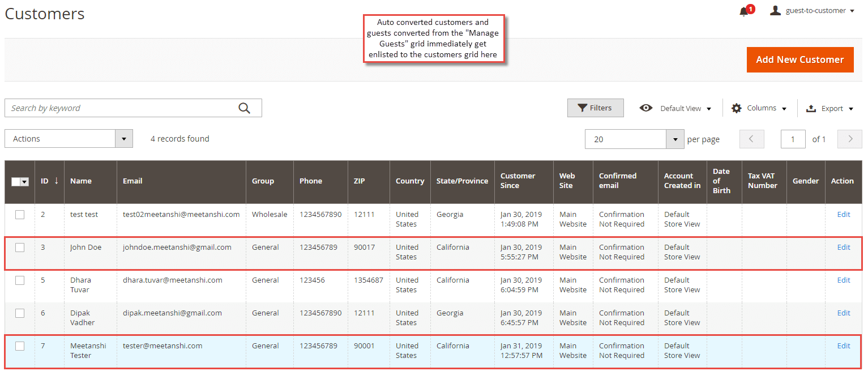Expand the Export dropdown
Viewport: 868px width, 371px height.
click(x=837, y=108)
